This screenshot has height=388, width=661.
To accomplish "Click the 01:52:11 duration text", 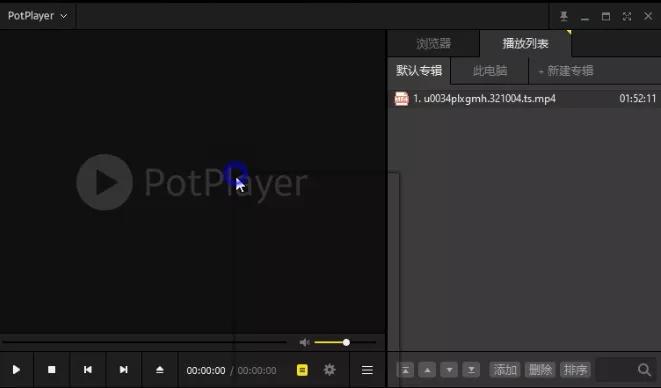I will [x=637, y=99].
